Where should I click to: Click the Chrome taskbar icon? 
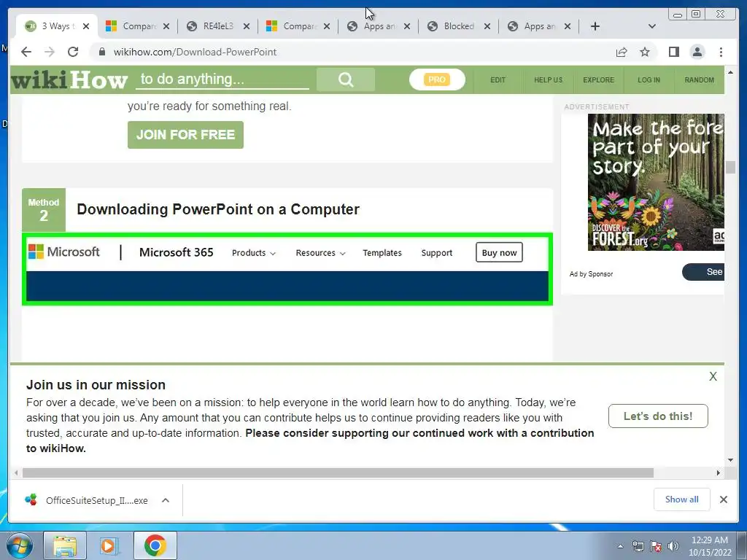click(x=155, y=545)
